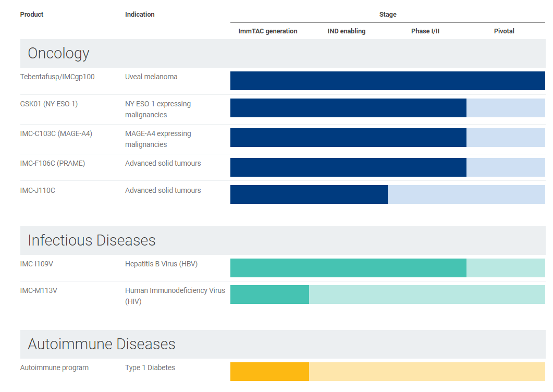
Task: Select the IND enabling stage heading
Action: coord(346,31)
